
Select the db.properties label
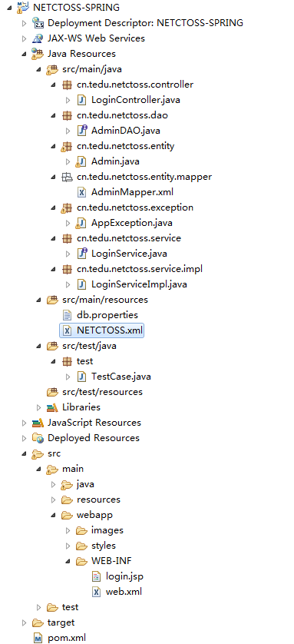(107, 315)
